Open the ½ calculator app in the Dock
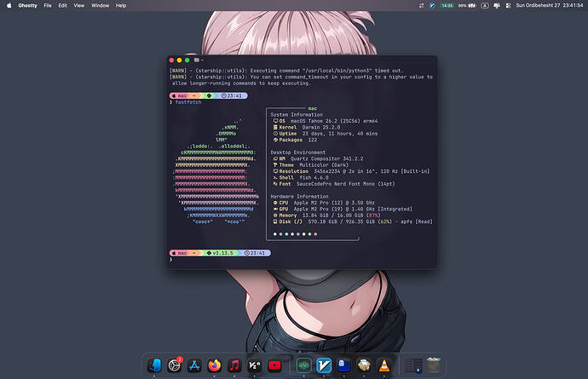This screenshot has height=379, width=588. [x=255, y=365]
